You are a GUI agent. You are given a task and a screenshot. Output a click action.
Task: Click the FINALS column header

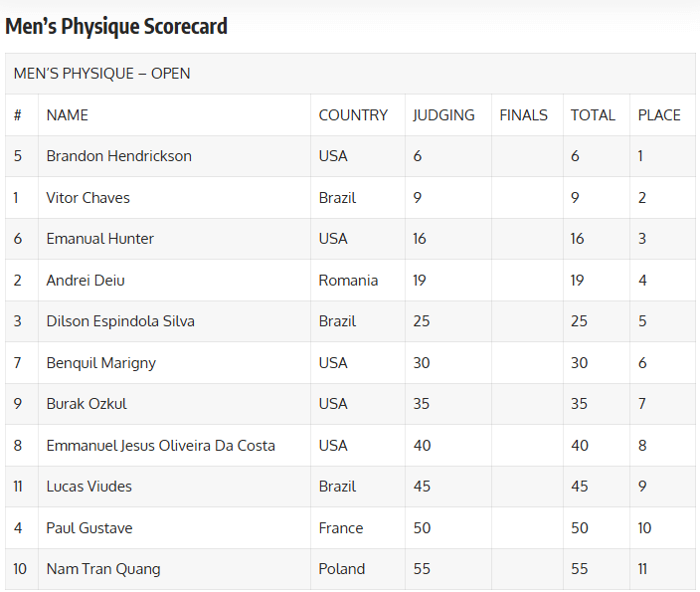coord(523,115)
